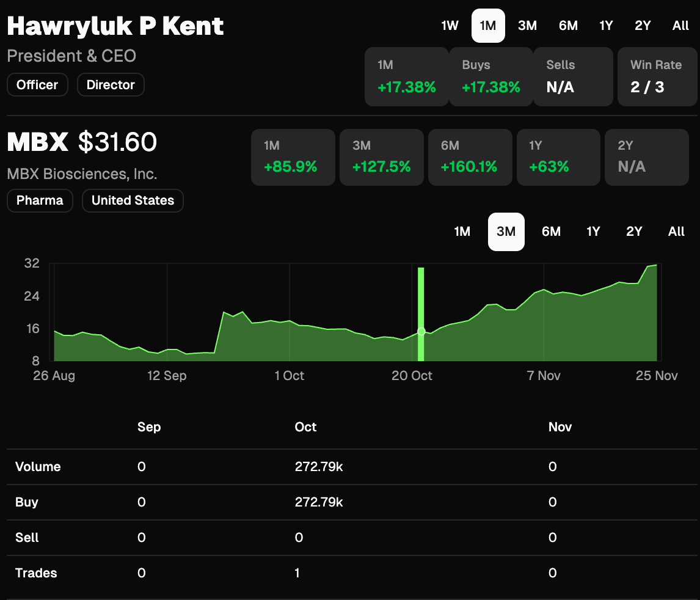Click the 25 Nov axis label
700x600 pixels.
[657, 375]
